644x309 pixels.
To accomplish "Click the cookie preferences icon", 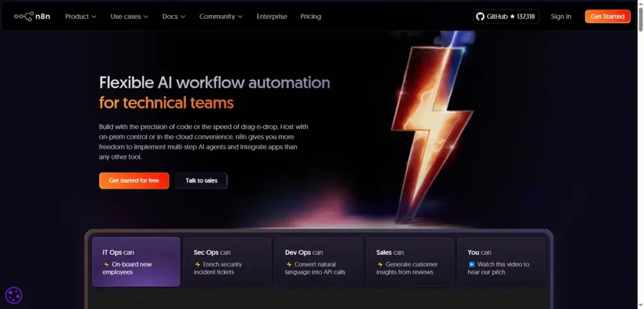I will point(14,295).
